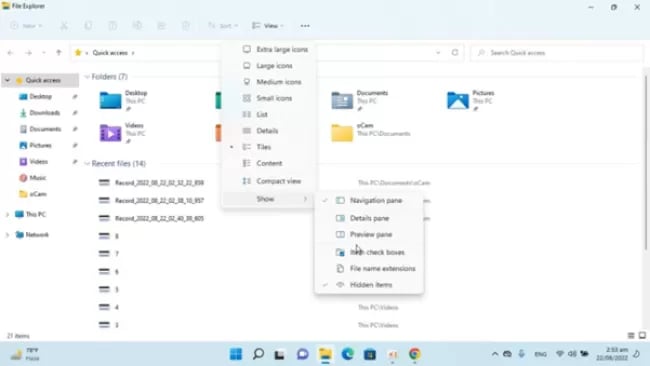Go forward with the forward arrow

28,53
